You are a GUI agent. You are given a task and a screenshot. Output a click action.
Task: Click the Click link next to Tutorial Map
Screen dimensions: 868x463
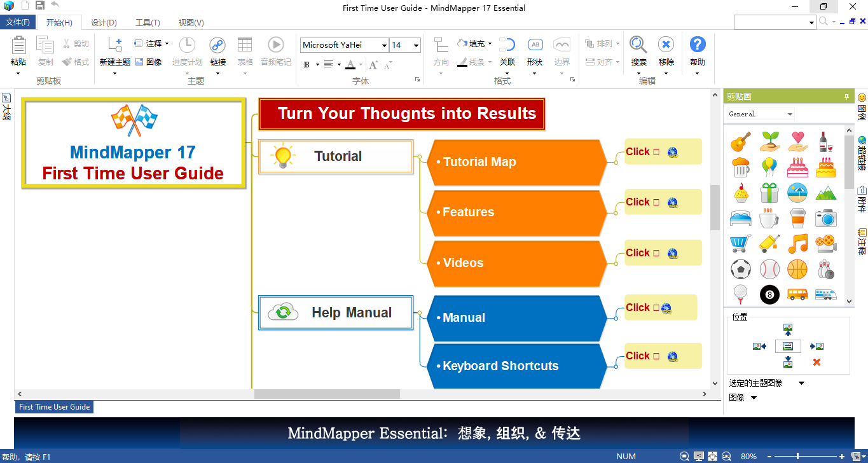638,151
